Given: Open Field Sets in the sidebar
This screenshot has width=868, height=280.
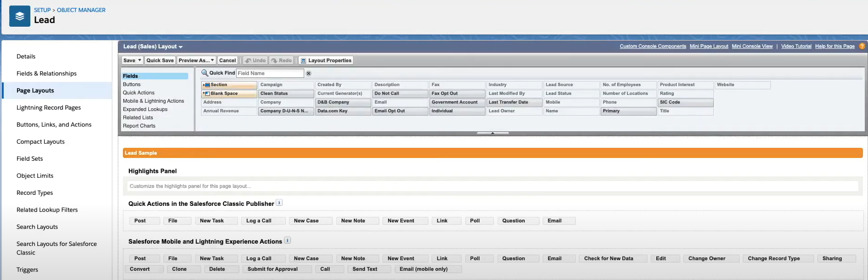Looking at the screenshot, I should (x=29, y=158).
